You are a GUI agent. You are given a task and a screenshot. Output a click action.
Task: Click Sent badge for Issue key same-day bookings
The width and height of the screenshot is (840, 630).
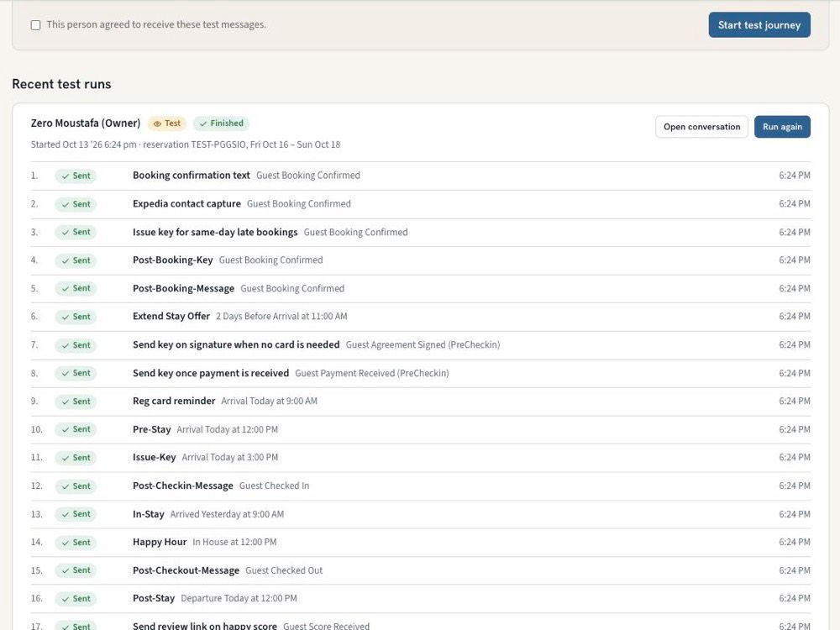click(x=76, y=232)
